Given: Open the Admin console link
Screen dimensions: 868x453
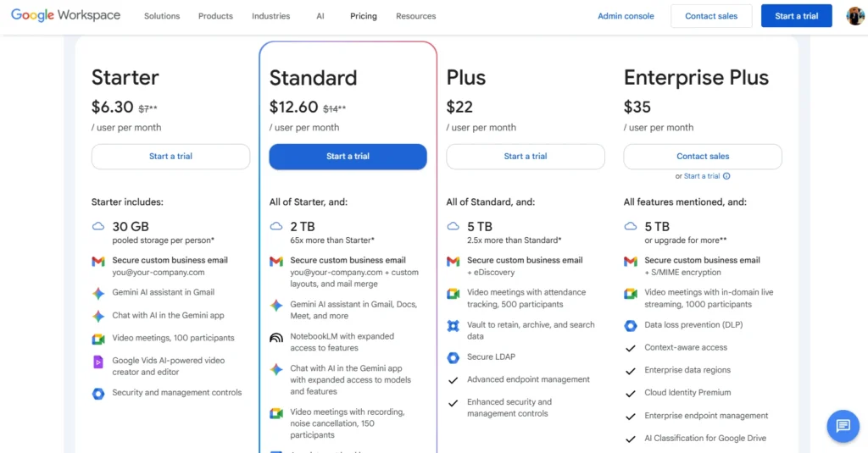Looking at the screenshot, I should (x=626, y=16).
